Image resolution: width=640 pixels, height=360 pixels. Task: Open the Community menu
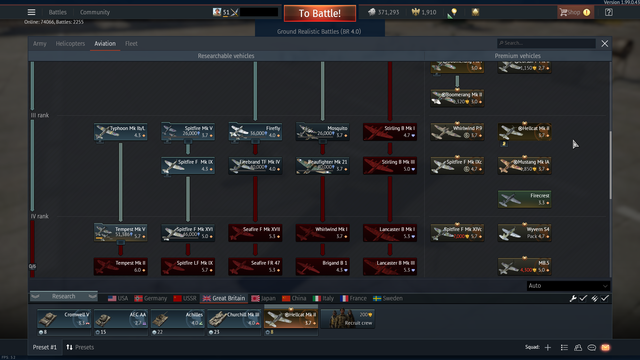[95, 12]
